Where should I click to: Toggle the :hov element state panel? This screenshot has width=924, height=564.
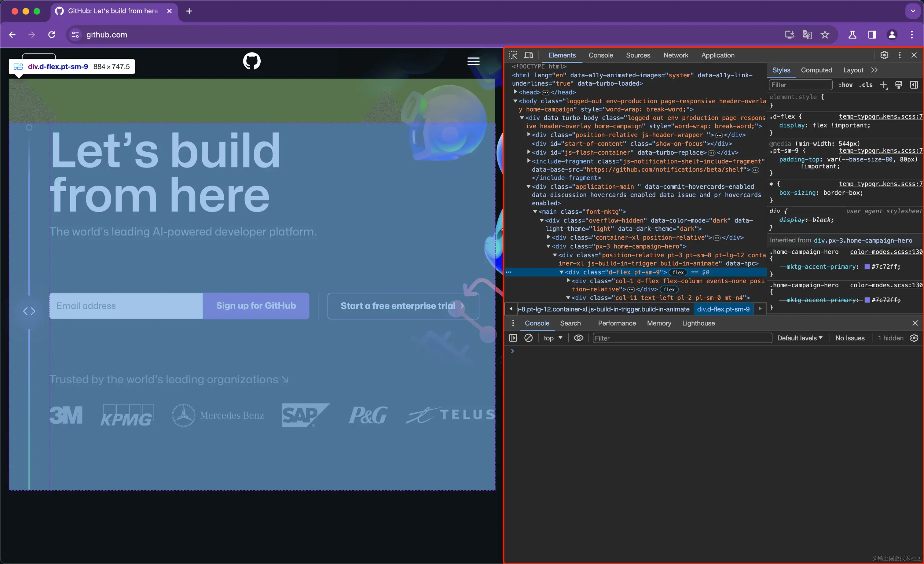pyautogui.click(x=846, y=85)
